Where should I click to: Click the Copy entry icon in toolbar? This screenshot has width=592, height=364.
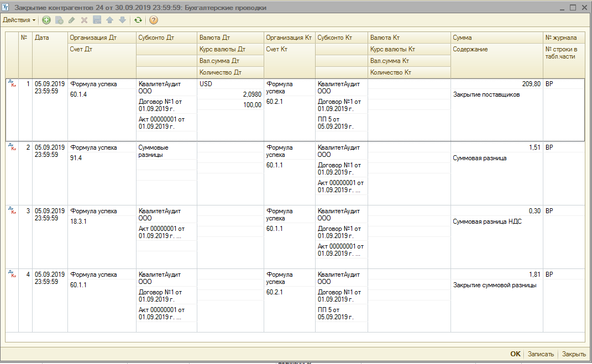tap(59, 20)
